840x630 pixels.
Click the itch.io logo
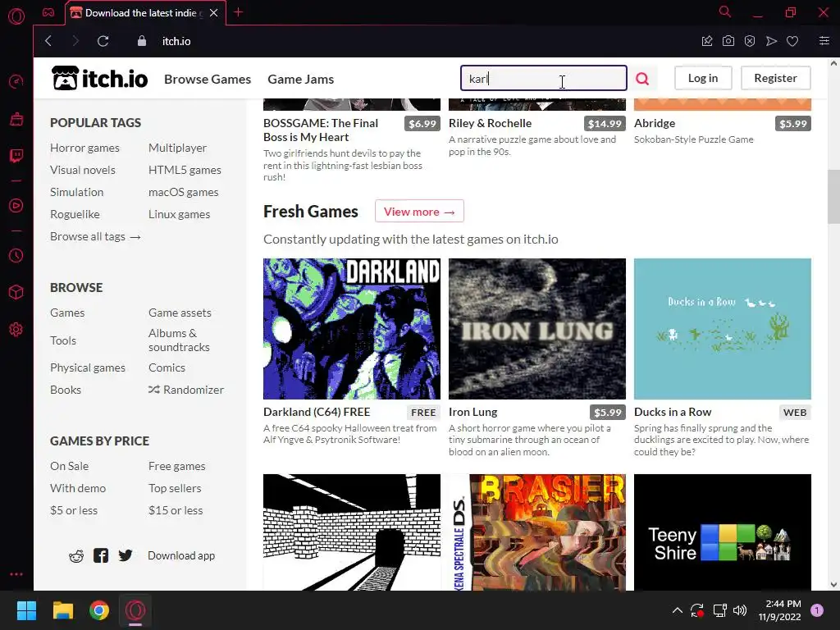click(99, 78)
